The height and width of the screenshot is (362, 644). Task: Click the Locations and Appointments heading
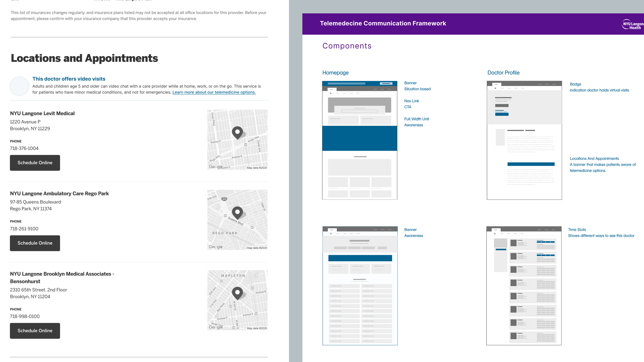(84, 58)
